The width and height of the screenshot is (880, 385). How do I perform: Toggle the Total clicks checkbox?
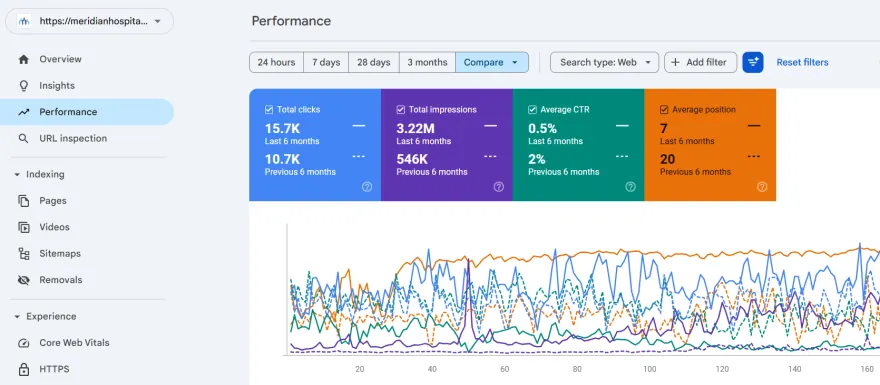point(269,110)
